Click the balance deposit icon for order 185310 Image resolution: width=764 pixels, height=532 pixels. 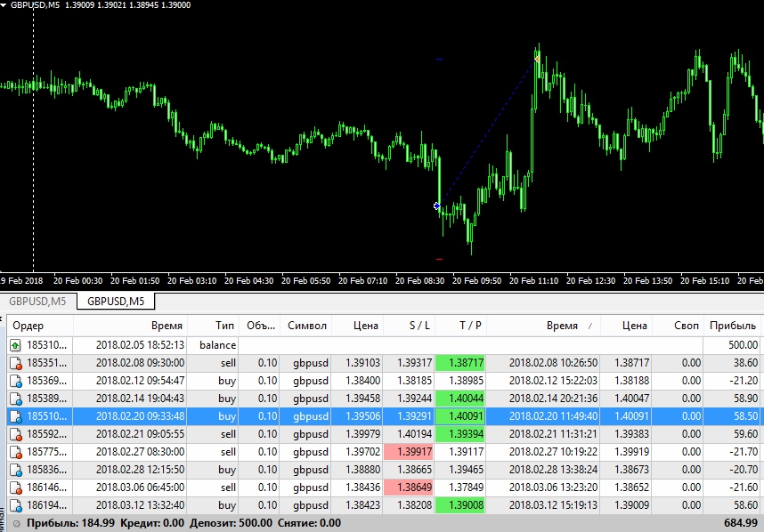(x=15, y=345)
